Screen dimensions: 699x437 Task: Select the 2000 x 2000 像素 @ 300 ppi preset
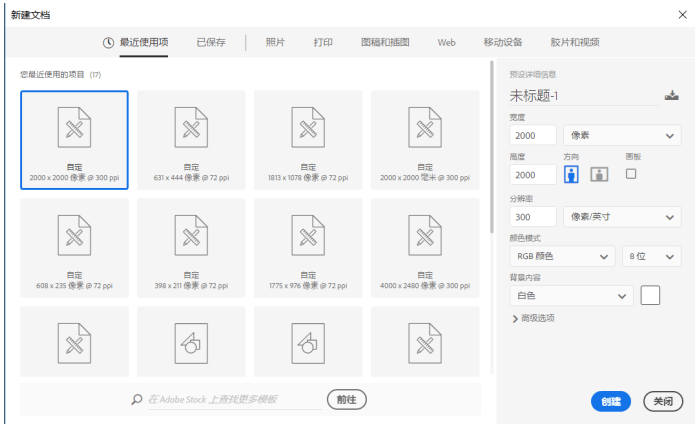(x=74, y=140)
